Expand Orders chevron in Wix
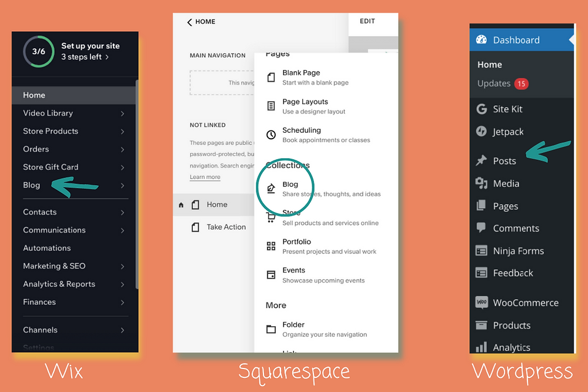The height and width of the screenshot is (392, 588). 122,149
